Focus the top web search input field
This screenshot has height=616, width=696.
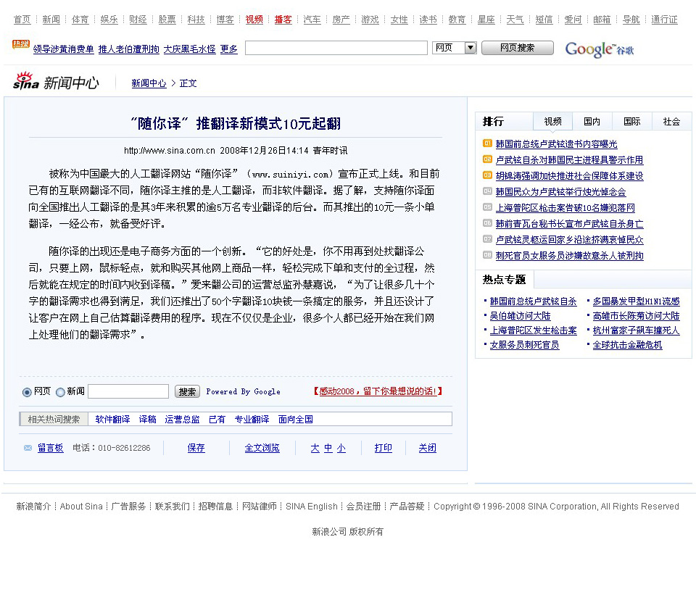[x=336, y=48]
